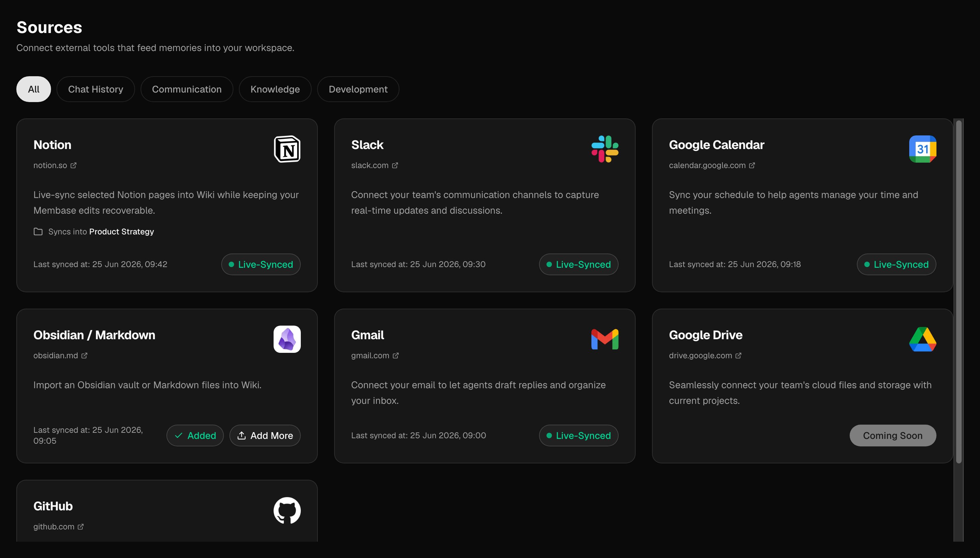Click checkmark icon in Added badge
980x558 pixels.
179,436
